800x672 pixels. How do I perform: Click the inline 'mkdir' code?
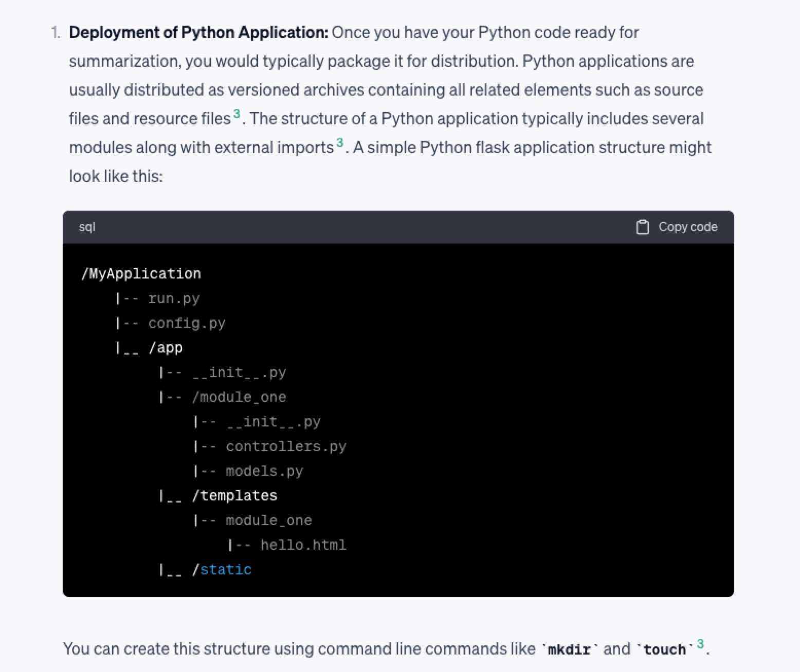pos(569,649)
